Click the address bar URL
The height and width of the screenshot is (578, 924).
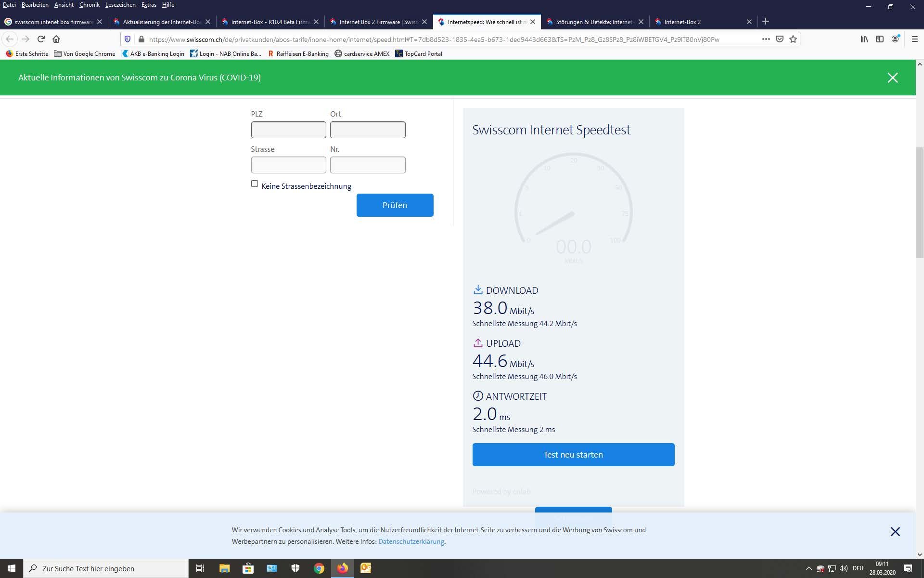click(x=434, y=39)
